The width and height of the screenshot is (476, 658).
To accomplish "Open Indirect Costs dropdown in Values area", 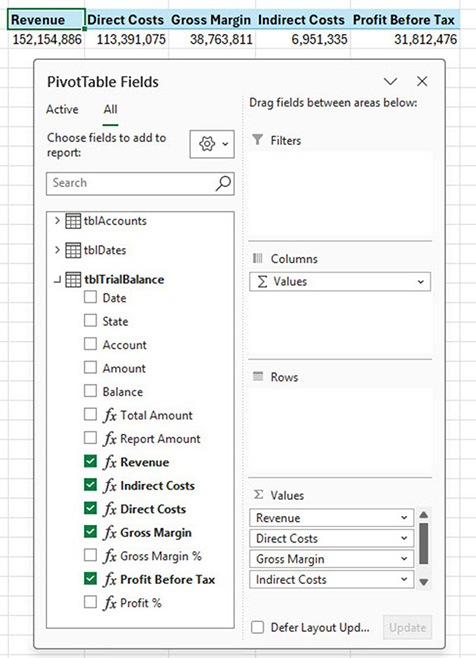I will tap(404, 580).
